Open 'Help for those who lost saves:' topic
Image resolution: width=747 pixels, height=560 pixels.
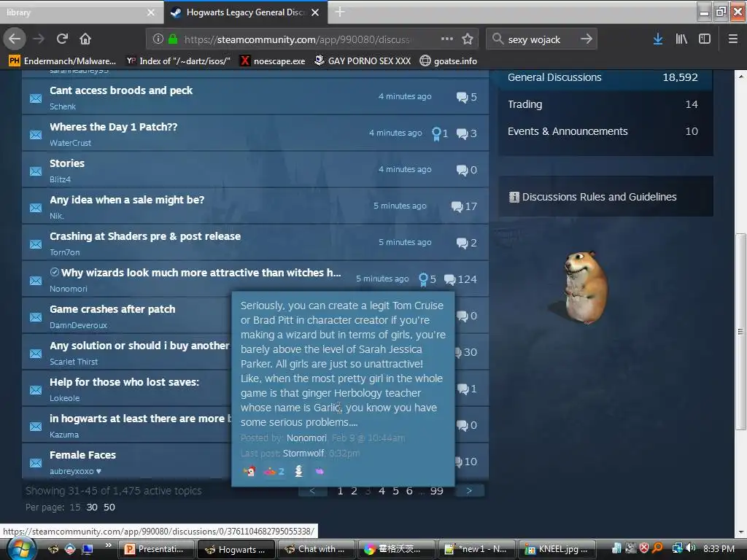click(124, 382)
